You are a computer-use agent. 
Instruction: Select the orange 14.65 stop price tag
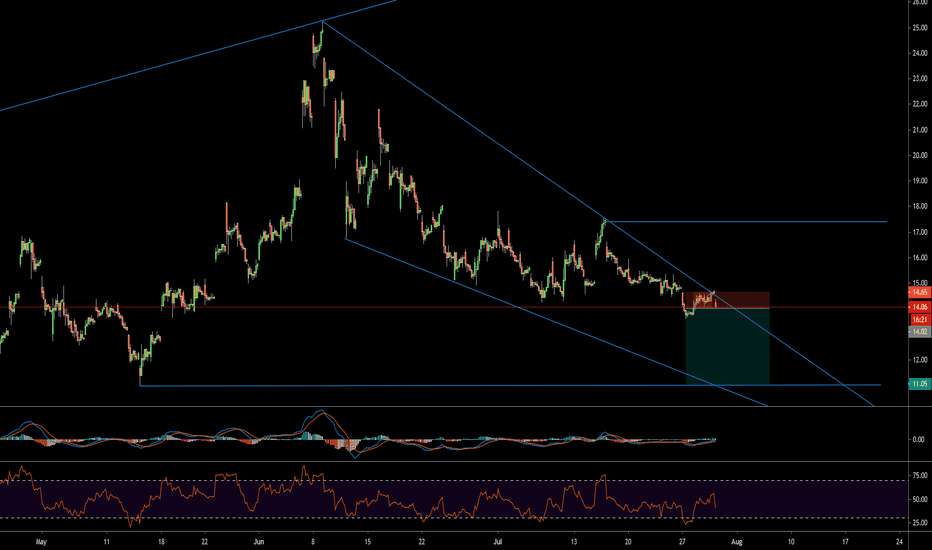920,292
